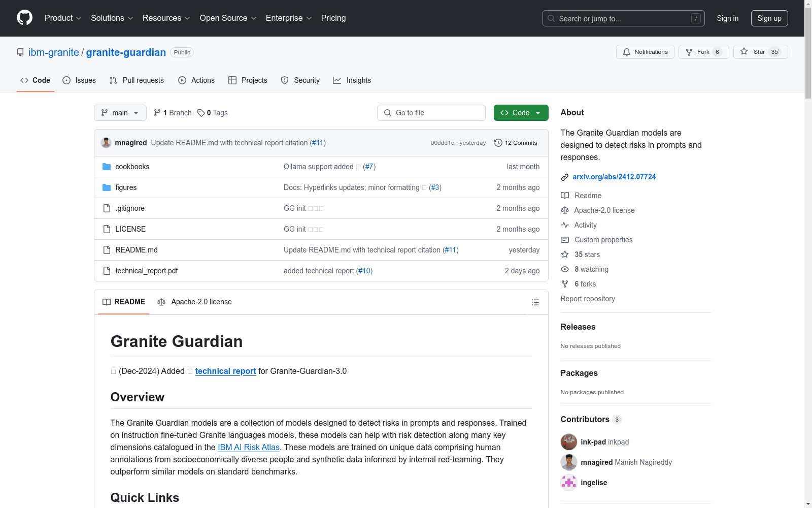This screenshot has width=812, height=508.
Task: Switch to the Insights tab
Action: point(352,80)
